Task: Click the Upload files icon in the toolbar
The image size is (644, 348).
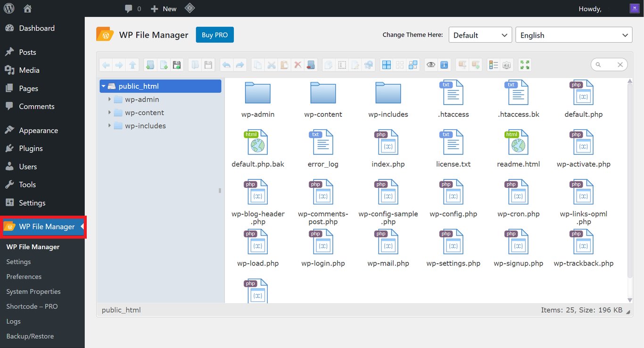Action: tap(177, 65)
